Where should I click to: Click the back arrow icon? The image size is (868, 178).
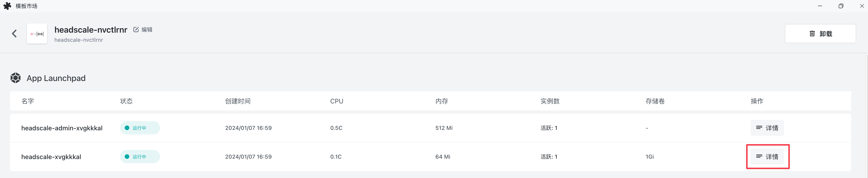point(14,34)
